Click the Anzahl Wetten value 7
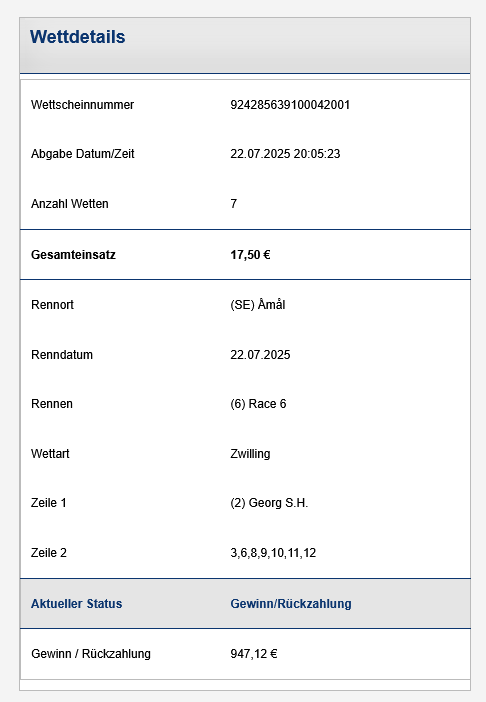Image resolution: width=486 pixels, height=702 pixels. click(234, 204)
